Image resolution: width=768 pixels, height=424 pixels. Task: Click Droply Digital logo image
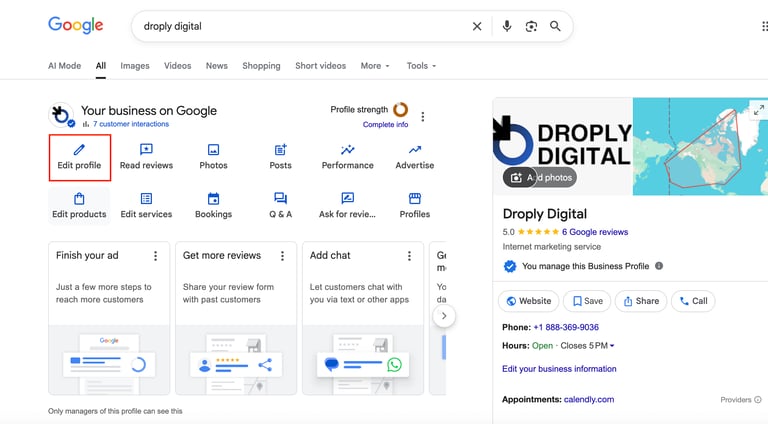click(x=563, y=146)
